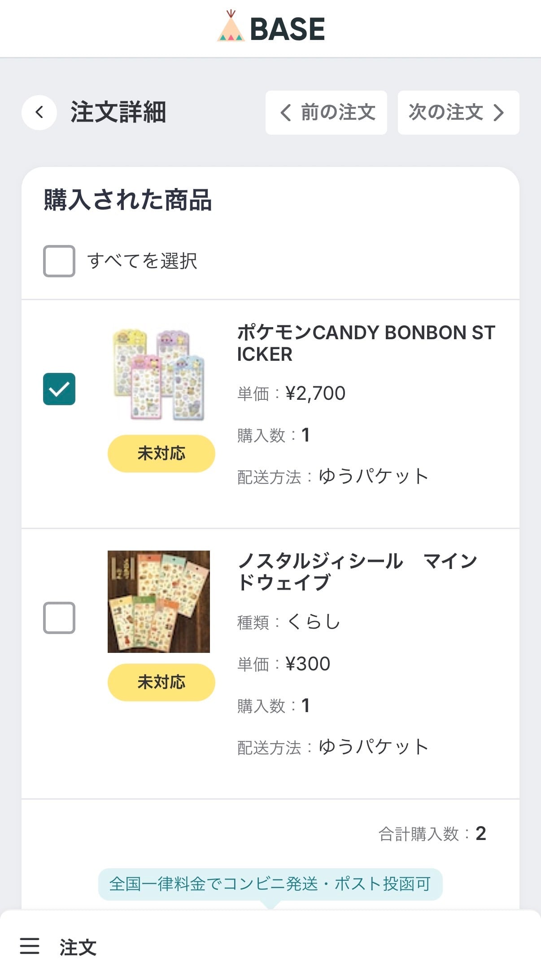The image size is (541, 980).
Task: Uncheck the ポケモンCANDY BONBON STICKER checkbox
Action: [59, 389]
